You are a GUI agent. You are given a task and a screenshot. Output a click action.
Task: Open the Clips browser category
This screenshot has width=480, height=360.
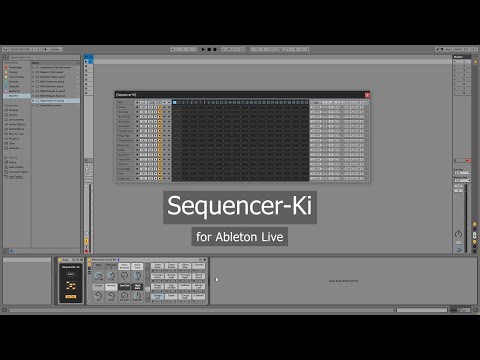[12, 143]
